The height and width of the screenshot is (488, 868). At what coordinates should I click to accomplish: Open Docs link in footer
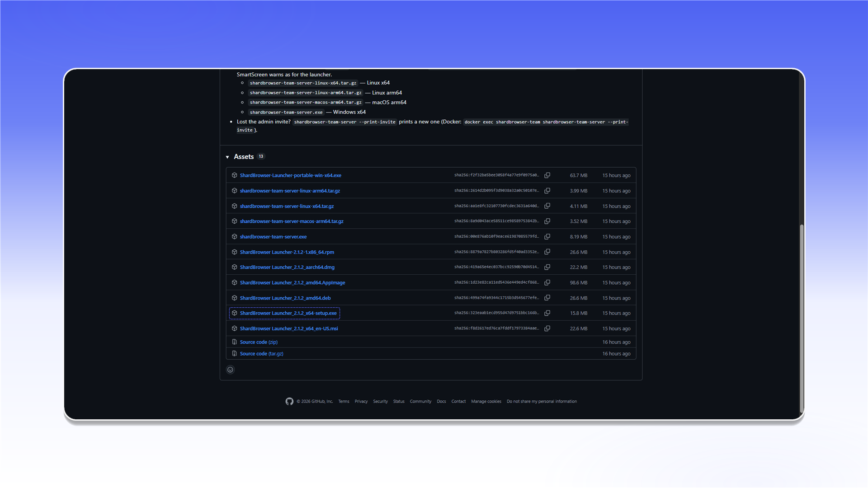coord(441,401)
